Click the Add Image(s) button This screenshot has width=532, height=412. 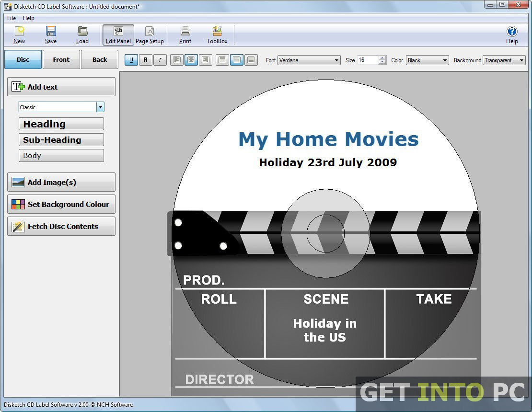[x=61, y=182]
